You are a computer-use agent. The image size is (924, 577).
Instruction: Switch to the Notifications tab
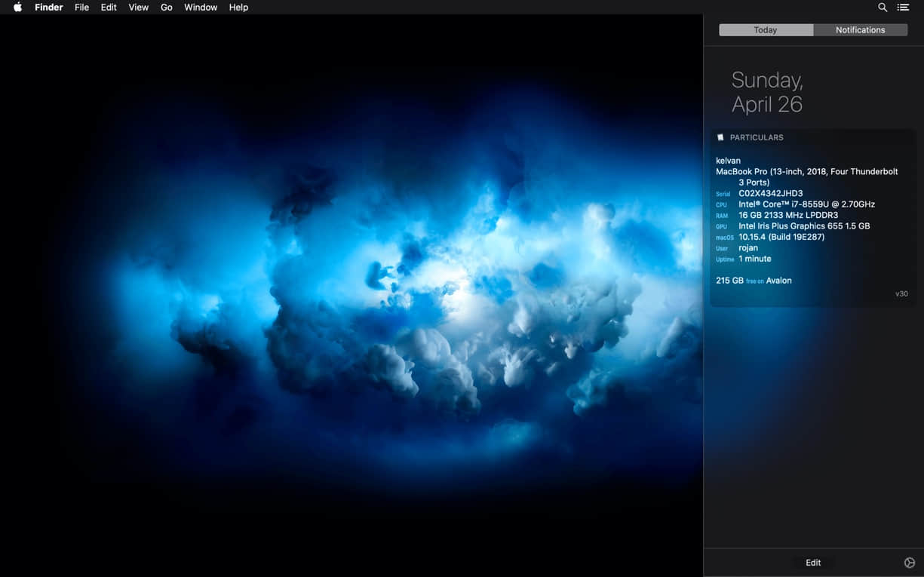[860, 30]
